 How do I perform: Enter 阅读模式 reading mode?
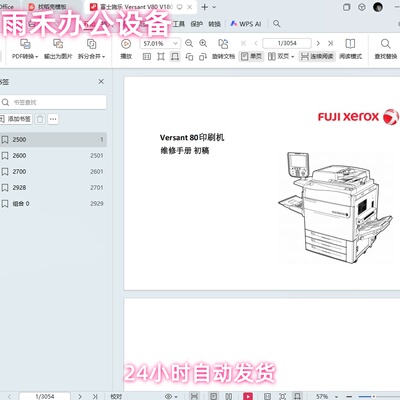pyautogui.click(x=350, y=49)
